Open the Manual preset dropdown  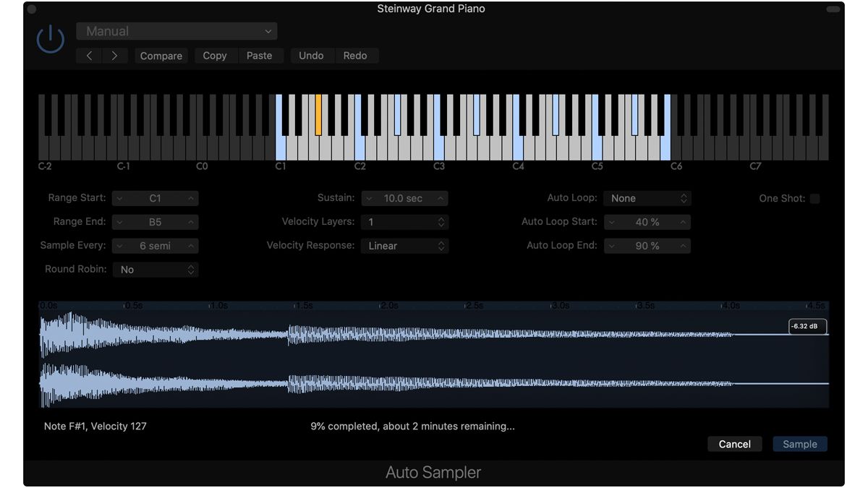[176, 31]
